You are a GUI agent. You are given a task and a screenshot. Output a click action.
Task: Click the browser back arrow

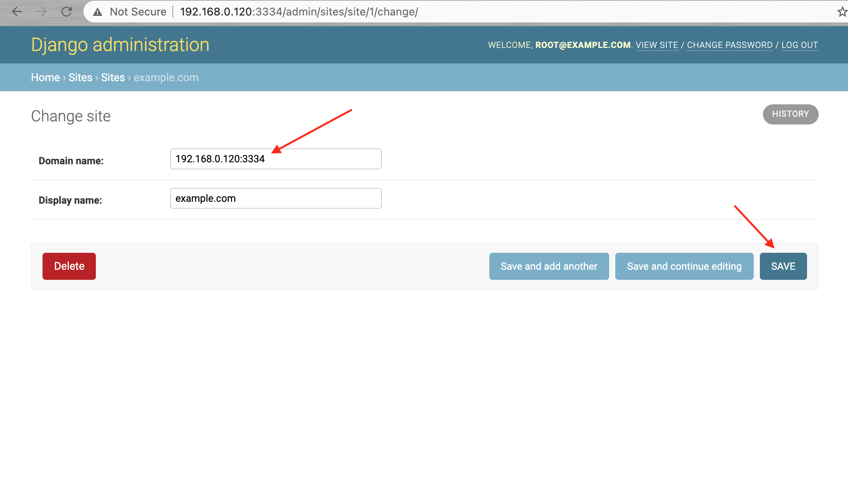17,12
